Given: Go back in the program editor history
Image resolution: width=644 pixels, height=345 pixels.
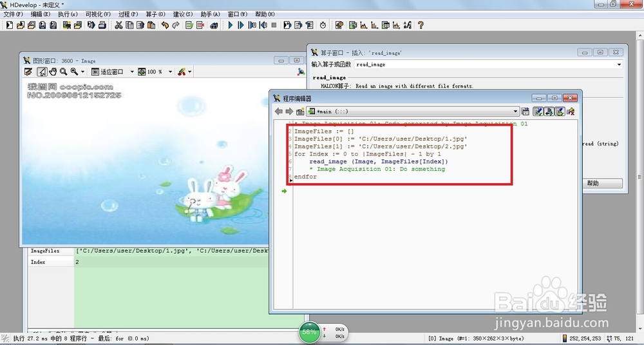Looking at the screenshot, I should point(279,112).
